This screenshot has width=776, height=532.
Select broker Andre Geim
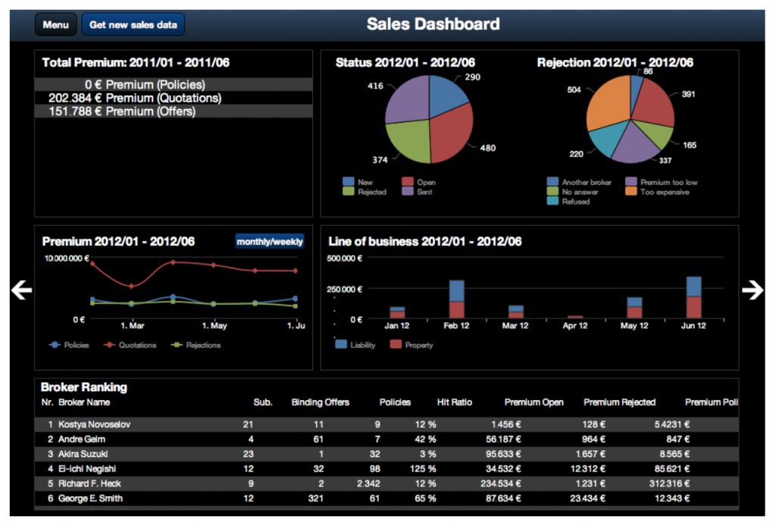(x=82, y=440)
